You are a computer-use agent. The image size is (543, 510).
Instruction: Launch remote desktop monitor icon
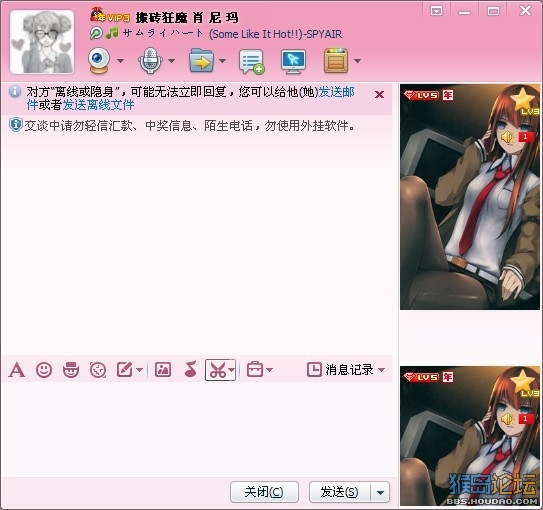point(293,62)
